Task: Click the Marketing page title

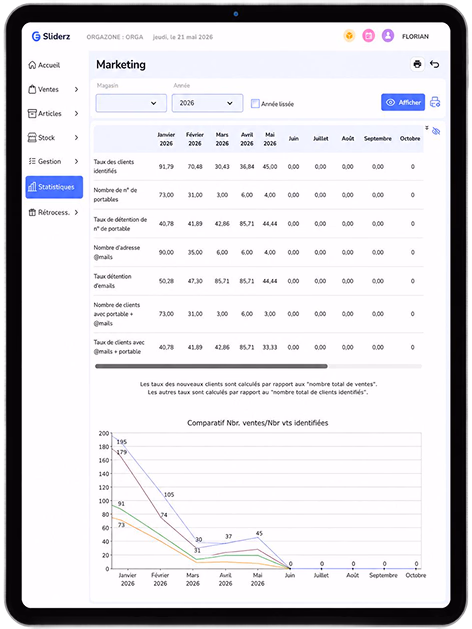Action: (x=121, y=65)
